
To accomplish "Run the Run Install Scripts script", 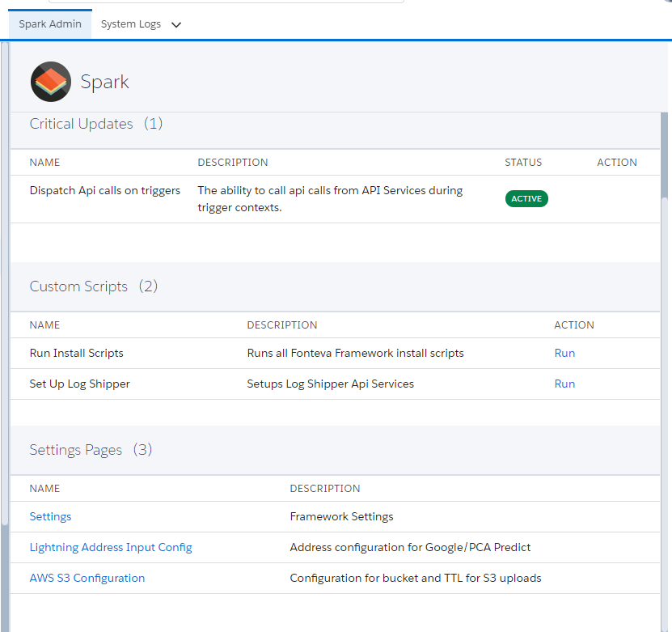I will (564, 353).
